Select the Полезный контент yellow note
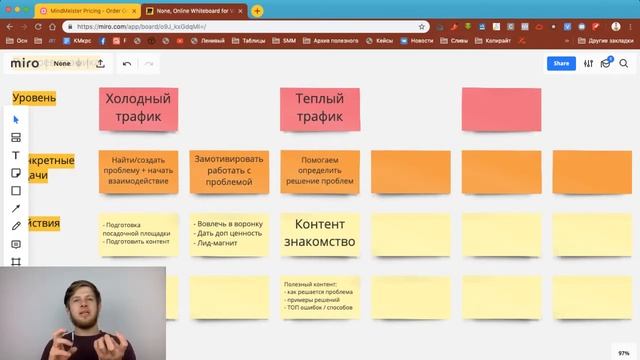Viewport: 640px width, 360px height. (x=320, y=297)
